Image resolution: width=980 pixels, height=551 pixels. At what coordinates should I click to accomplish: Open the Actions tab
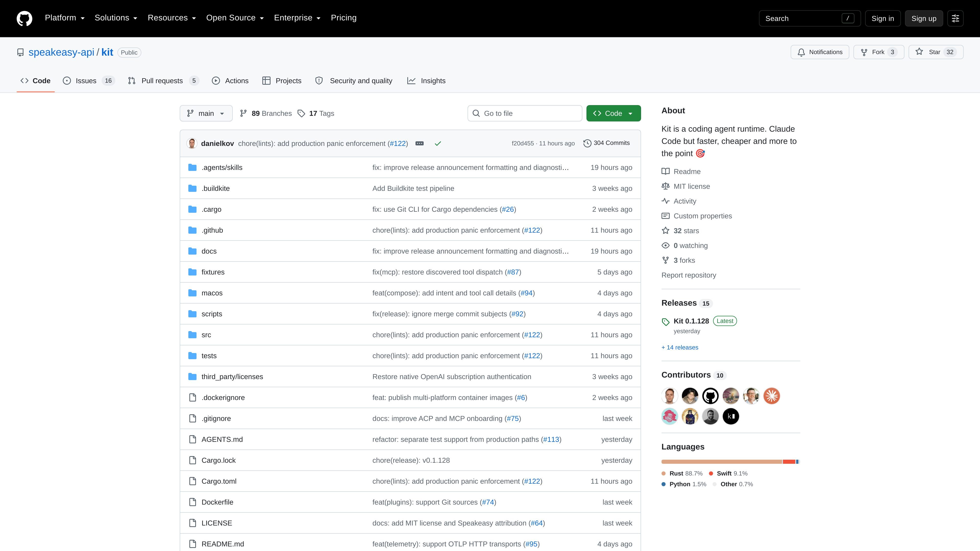tap(230, 81)
